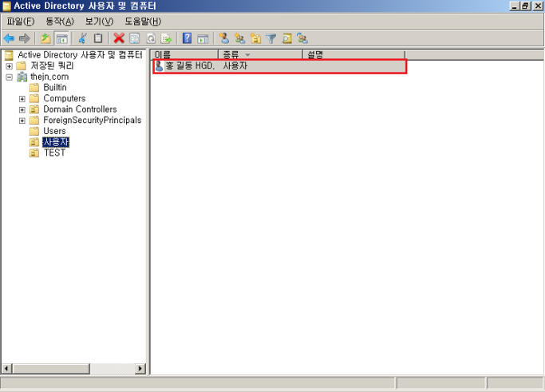Select the ForeignSecurityPrincipals label

pyautogui.click(x=92, y=121)
